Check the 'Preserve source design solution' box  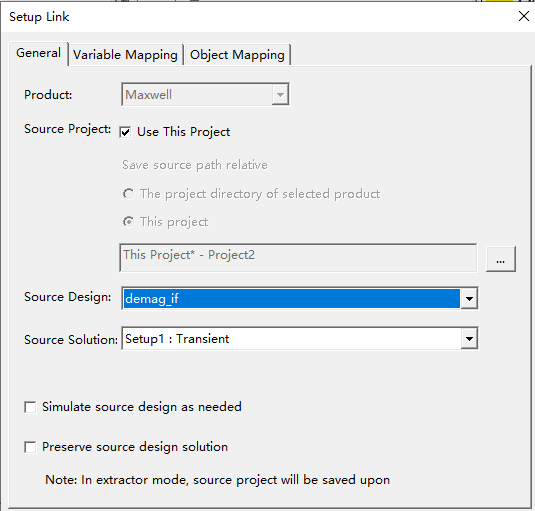click(30, 447)
